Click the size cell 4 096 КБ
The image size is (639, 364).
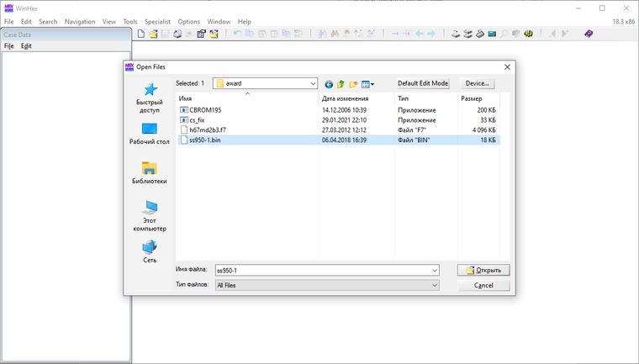click(483, 130)
